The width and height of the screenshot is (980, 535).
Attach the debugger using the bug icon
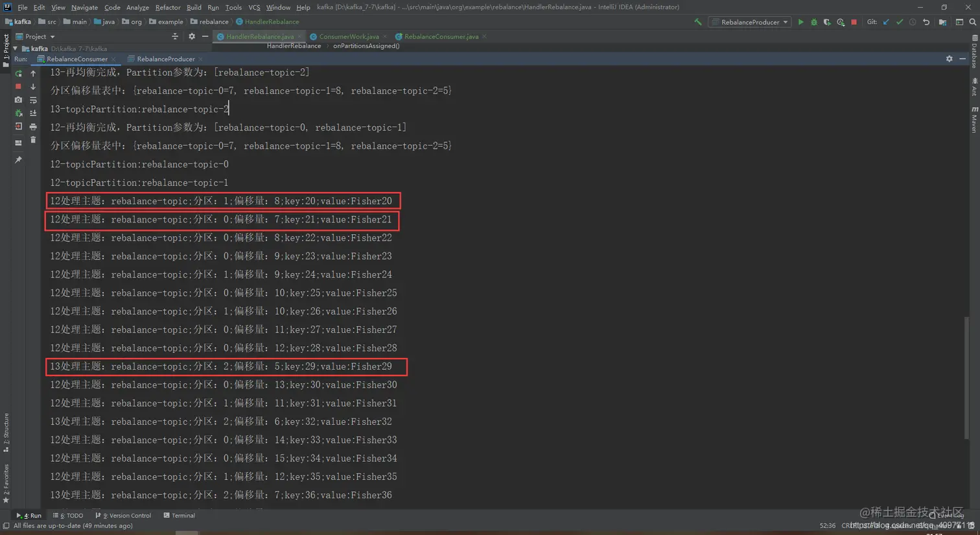pos(18,113)
